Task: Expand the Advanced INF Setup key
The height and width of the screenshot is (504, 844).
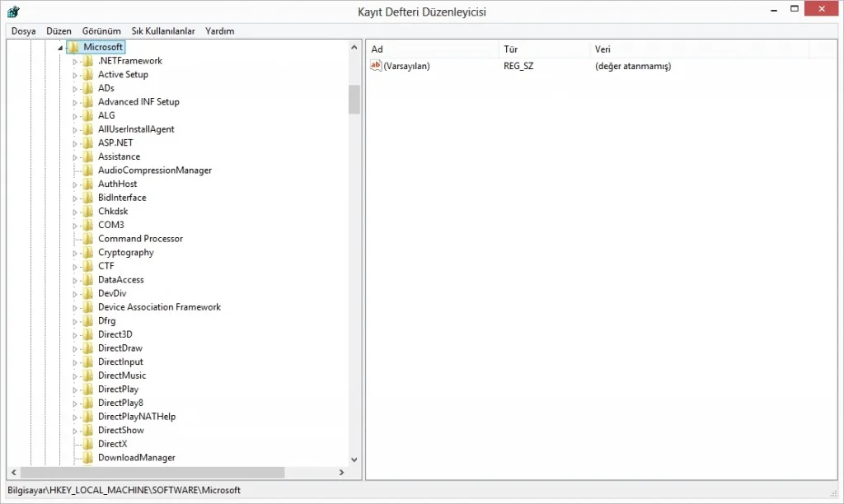Action: 75,103
